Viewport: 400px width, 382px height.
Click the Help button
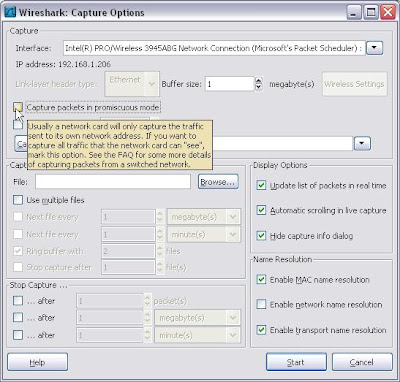point(37,362)
